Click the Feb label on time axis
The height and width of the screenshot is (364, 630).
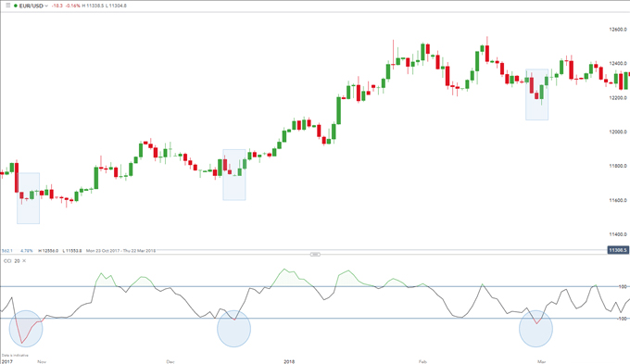(422, 361)
